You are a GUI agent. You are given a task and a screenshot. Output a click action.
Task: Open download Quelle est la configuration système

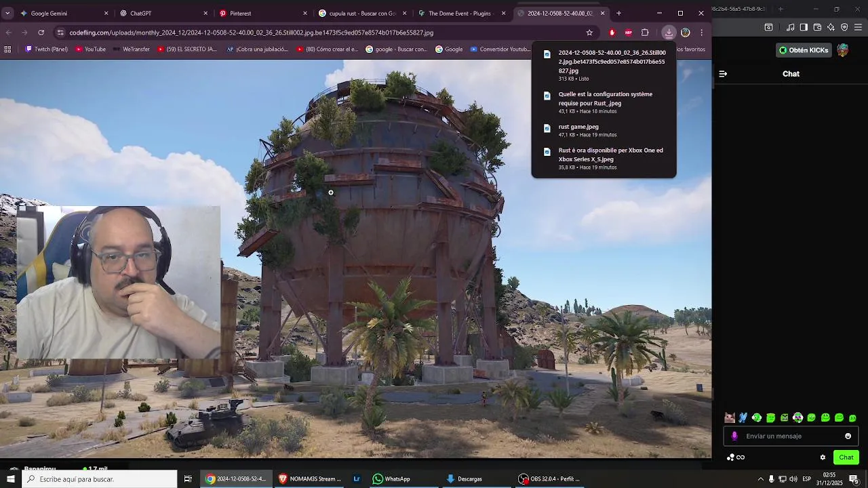click(x=604, y=102)
